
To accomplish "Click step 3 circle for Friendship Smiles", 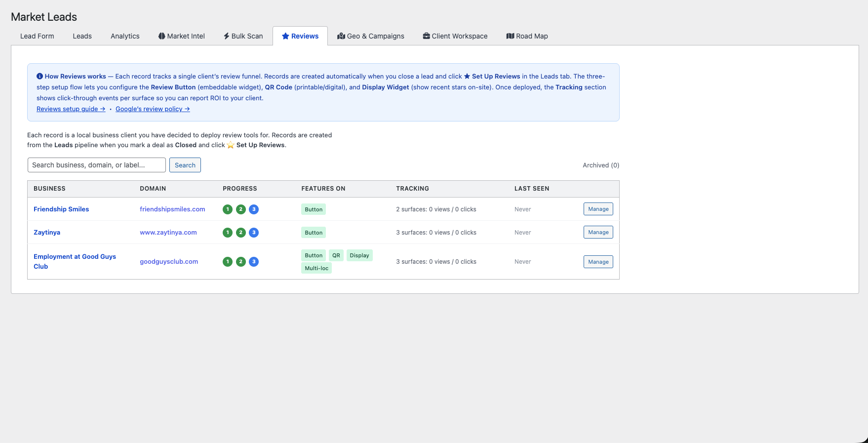I will point(254,209).
